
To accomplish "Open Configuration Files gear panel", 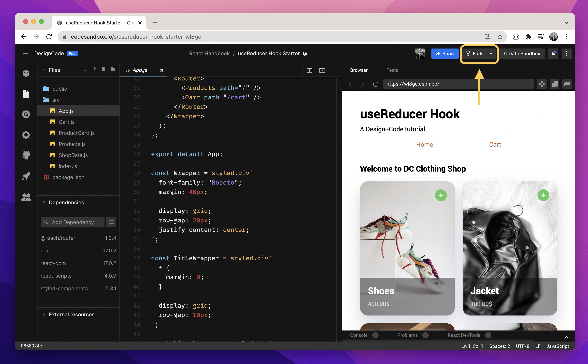I will (26, 134).
